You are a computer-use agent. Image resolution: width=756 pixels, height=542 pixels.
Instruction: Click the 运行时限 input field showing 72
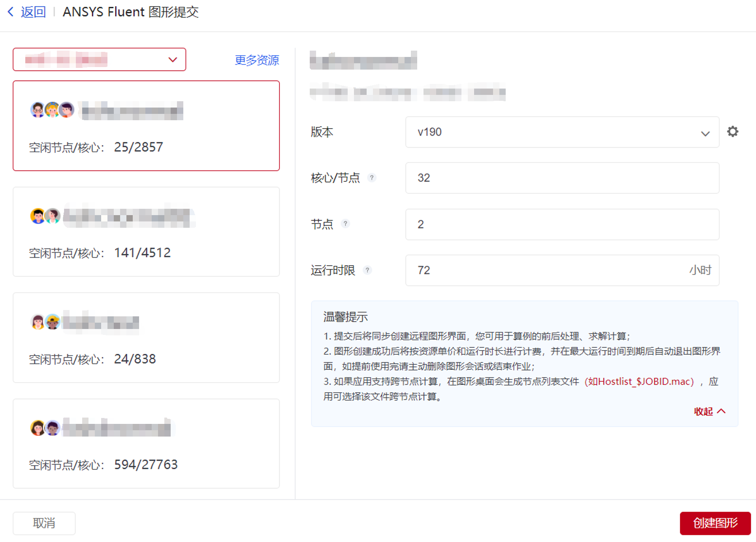coord(562,270)
